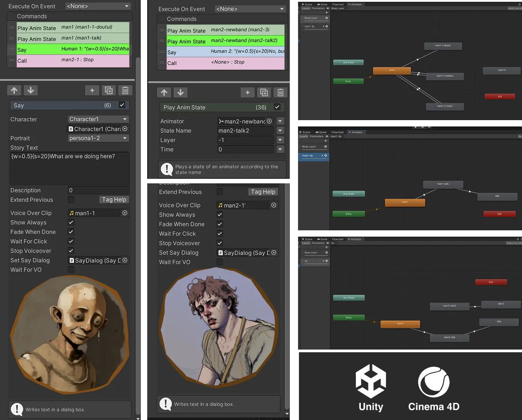Click the move down arrow above Say (6) header
This screenshot has height=420, width=522.
(31, 90)
